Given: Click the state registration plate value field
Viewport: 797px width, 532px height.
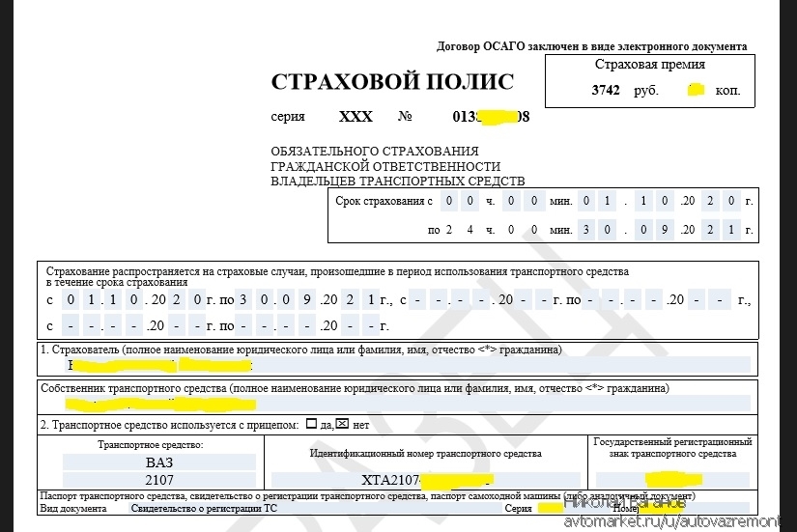Looking at the screenshot, I should (672, 480).
